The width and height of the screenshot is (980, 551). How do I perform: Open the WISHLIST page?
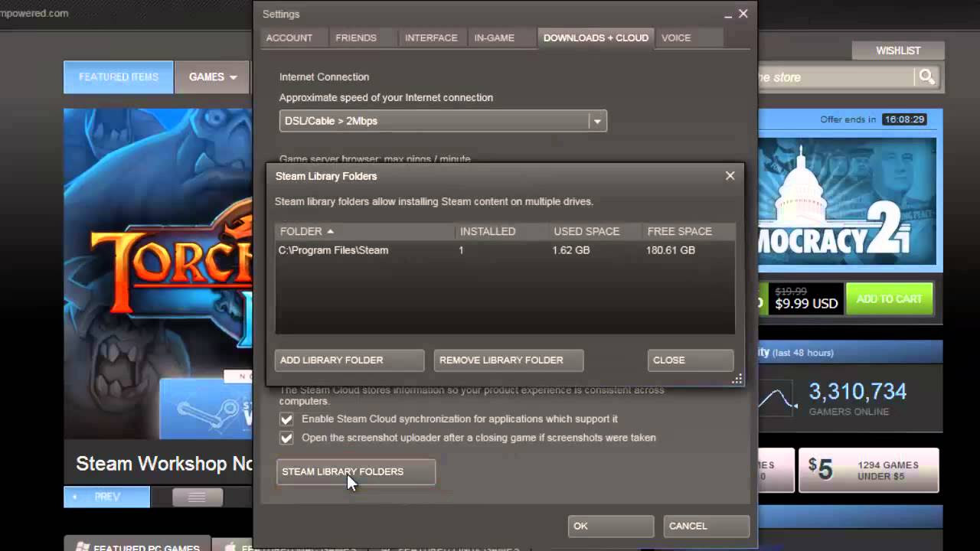tap(897, 50)
